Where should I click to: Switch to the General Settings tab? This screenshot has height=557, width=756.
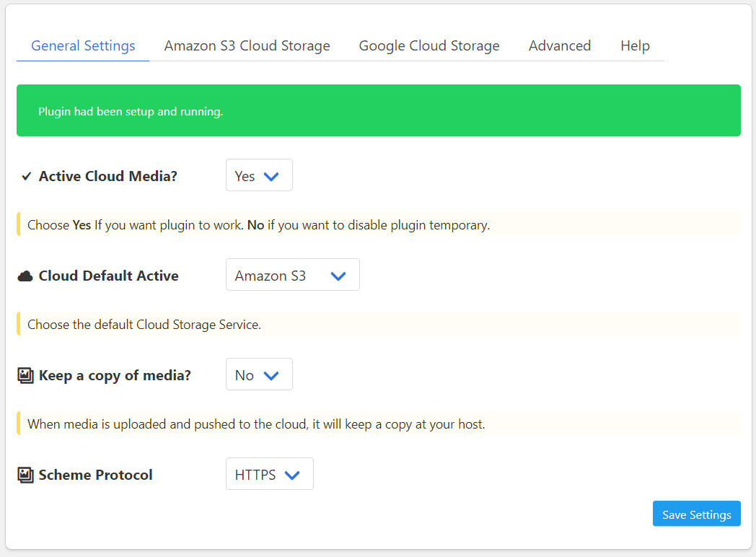tap(83, 45)
